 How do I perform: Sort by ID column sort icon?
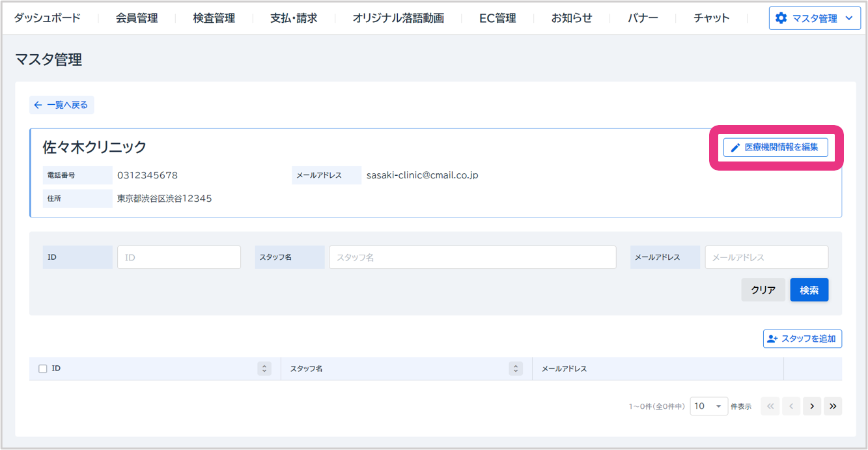(x=264, y=369)
